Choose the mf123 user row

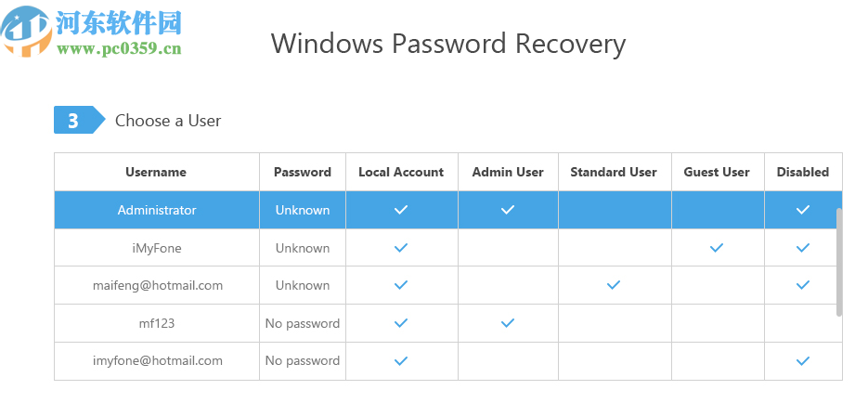click(157, 323)
